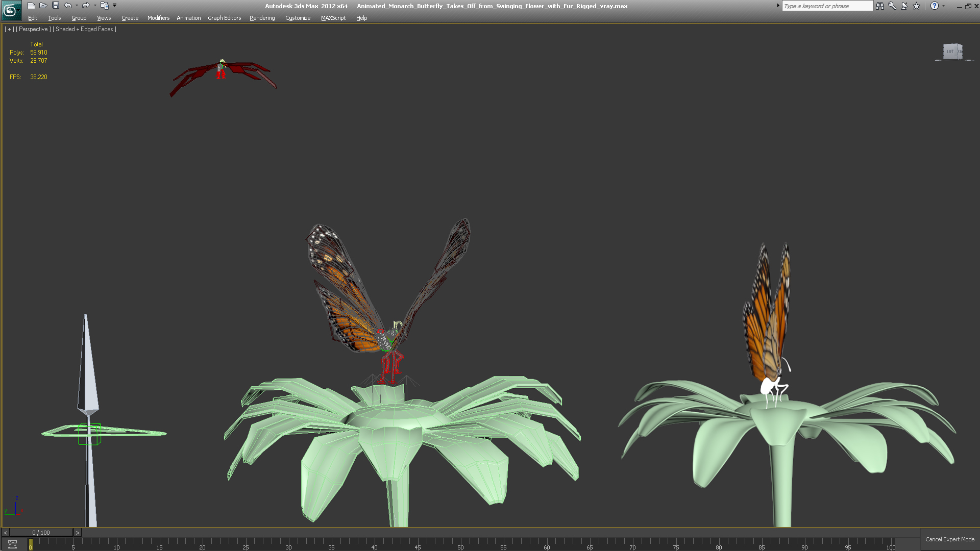This screenshot has width=980, height=551.
Task: Click in the keyword search input field
Action: coord(827,6)
